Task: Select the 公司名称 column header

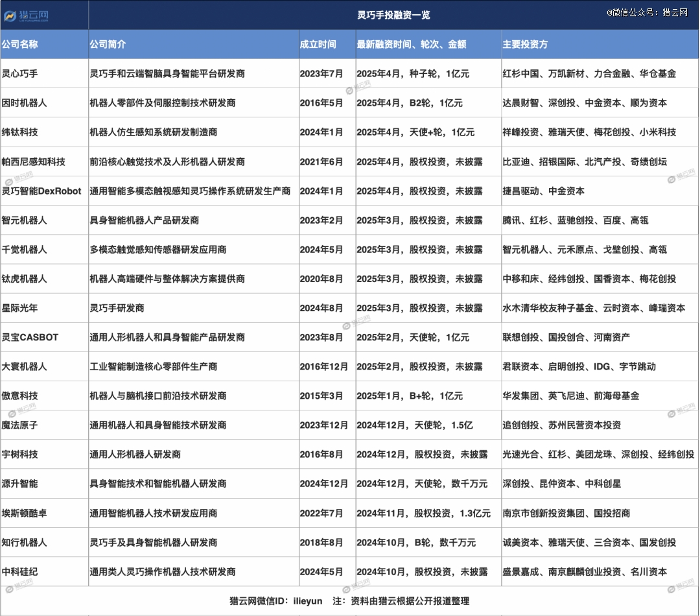Action: click(x=19, y=45)
